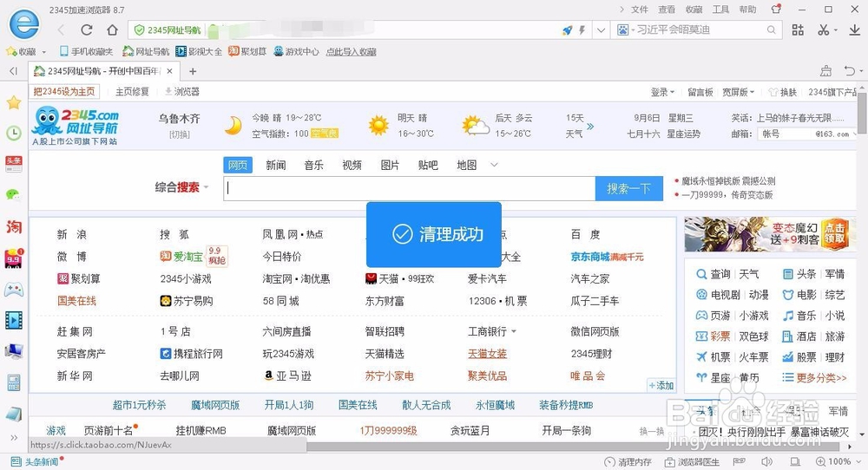
Task: Expand the 登录 dropdown
Action: [x=662, y=92]
